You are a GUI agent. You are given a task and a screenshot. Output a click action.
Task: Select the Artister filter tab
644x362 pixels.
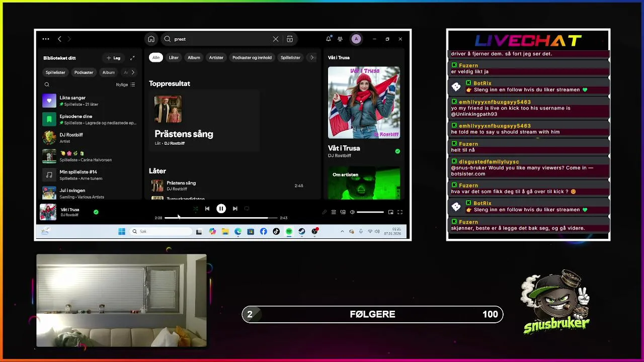click(x=216, y=57)
